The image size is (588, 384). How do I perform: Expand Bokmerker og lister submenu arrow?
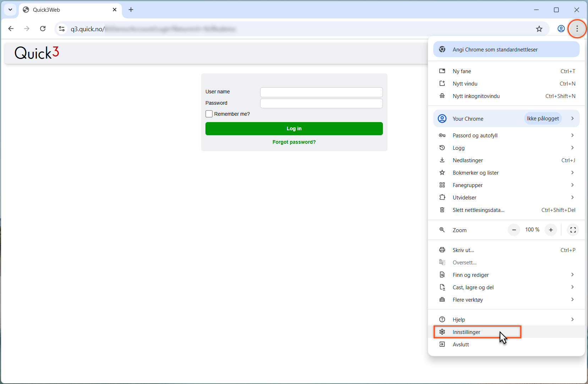(572, 172)
